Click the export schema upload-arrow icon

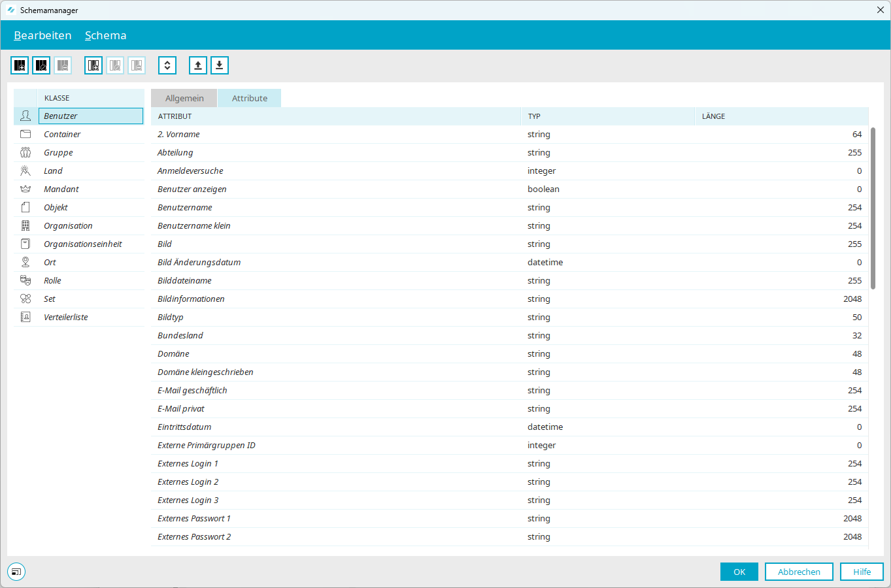198,65
